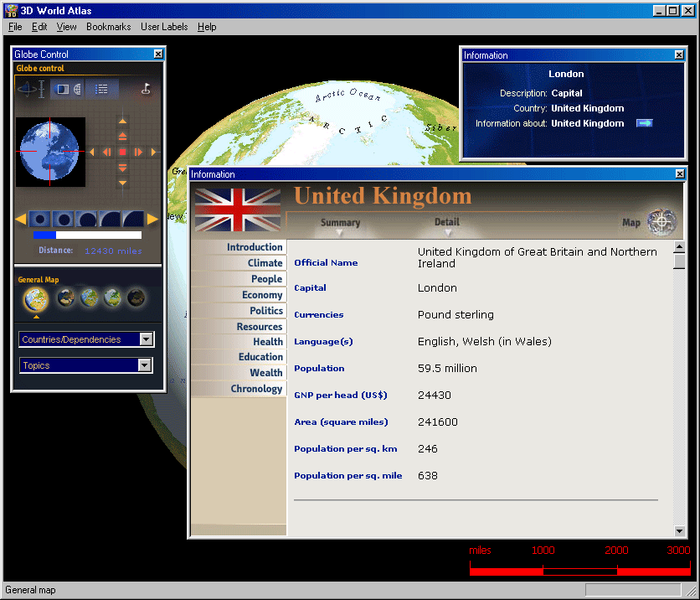Screen dimensions: 700x600
Task: Click the flag marker icon
Action: tap(146, 89)
